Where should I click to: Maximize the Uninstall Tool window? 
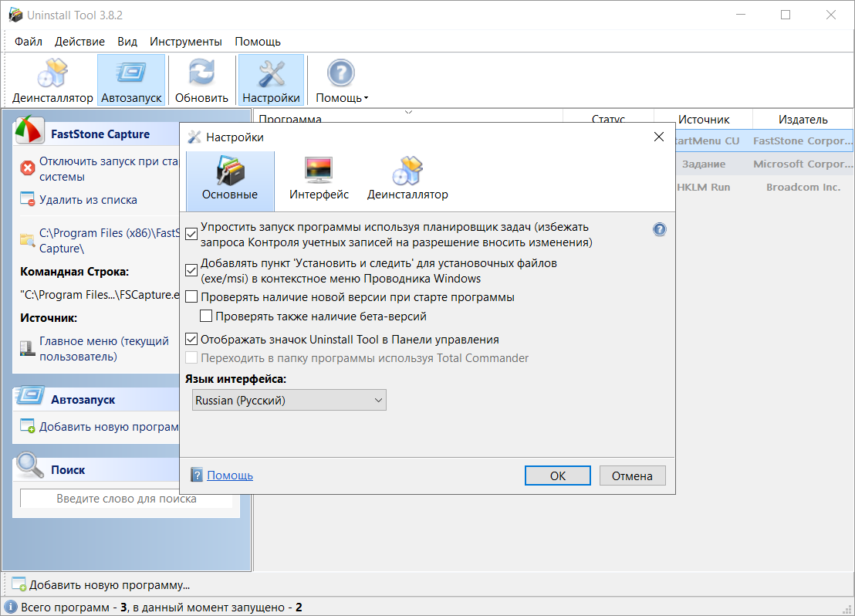click(x=786, y=15)
